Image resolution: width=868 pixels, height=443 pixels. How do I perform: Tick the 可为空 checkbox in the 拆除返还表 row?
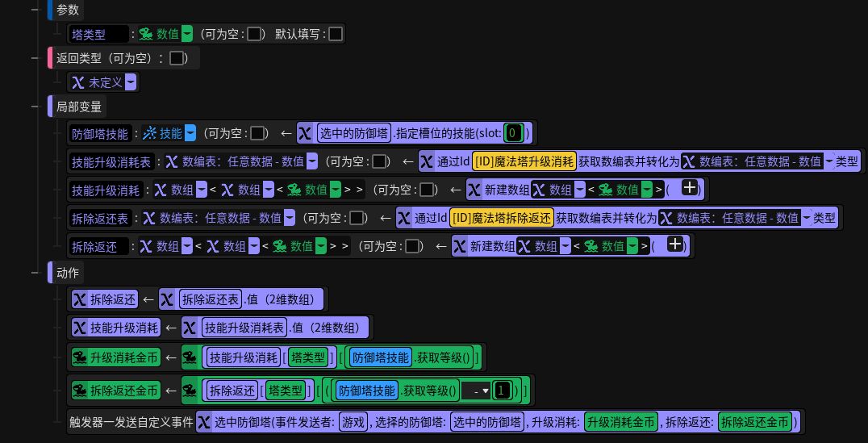coord(357,218)
